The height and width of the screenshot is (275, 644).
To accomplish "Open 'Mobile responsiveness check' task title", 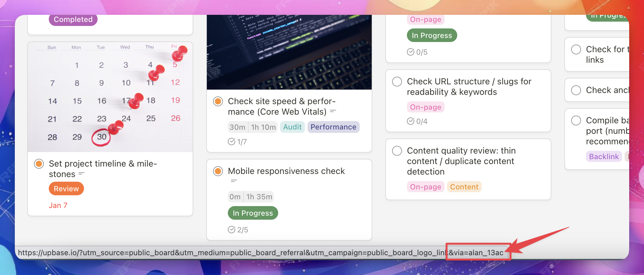I will [x=286, y=171].
